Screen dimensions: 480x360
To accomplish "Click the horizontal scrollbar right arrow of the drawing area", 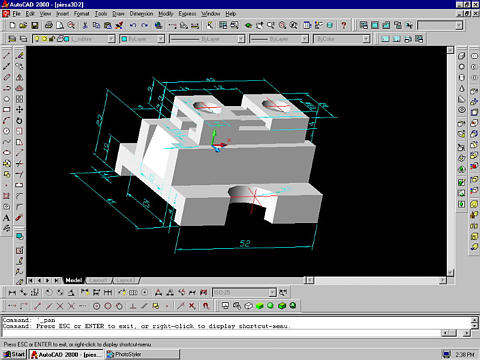I will tap(443, 280).
